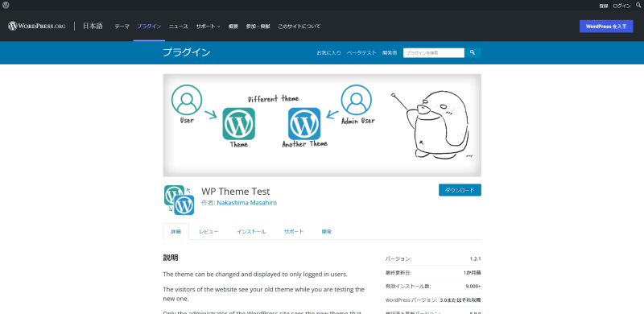Focus the plugin search input field
644x314 pixels.
coord(434,52)
